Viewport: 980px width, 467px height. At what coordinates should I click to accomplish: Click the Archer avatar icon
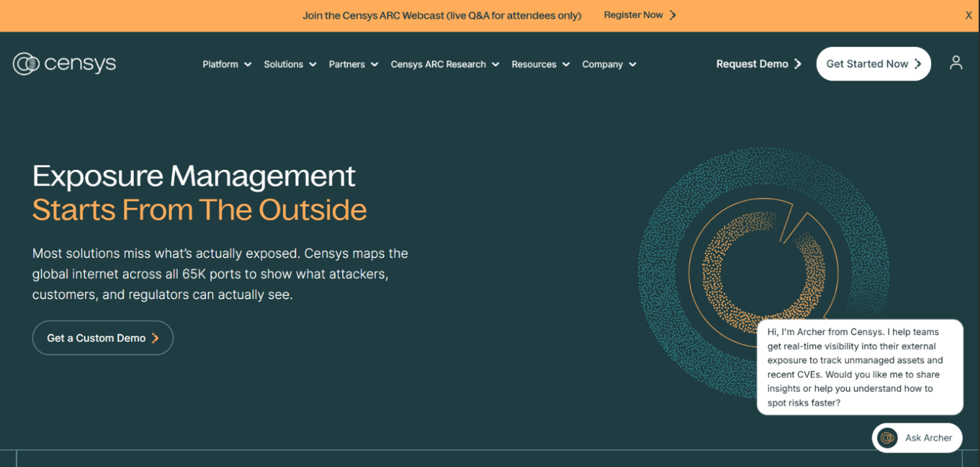click(x=887, y=438)
